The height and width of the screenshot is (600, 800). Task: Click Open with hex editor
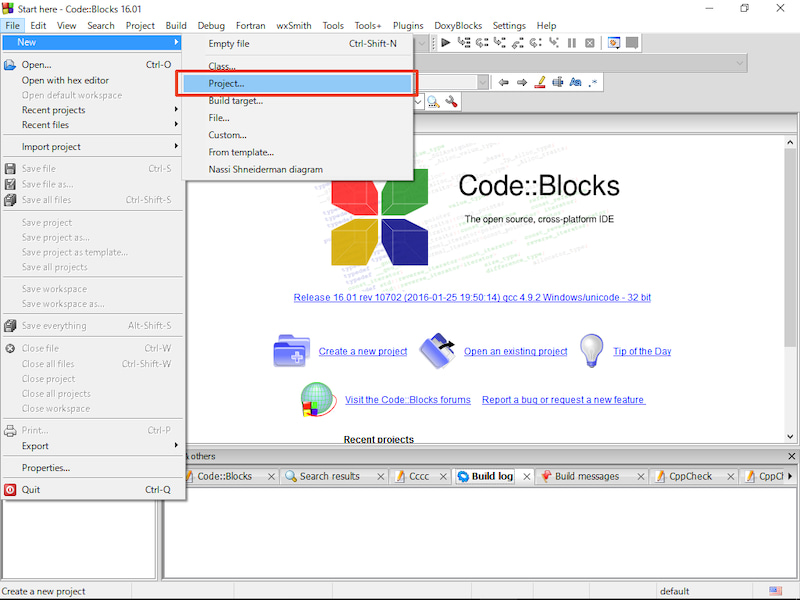pos(92,80)
